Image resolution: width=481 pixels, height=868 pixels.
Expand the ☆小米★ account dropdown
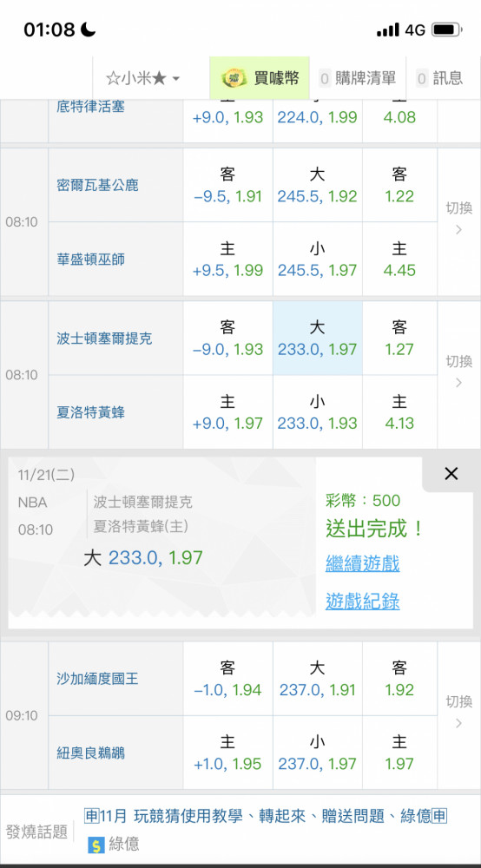[142, 78]
